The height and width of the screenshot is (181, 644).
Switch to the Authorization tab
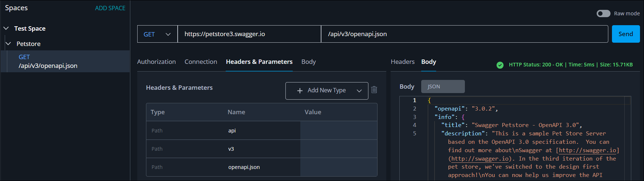[x=157, y=62]
